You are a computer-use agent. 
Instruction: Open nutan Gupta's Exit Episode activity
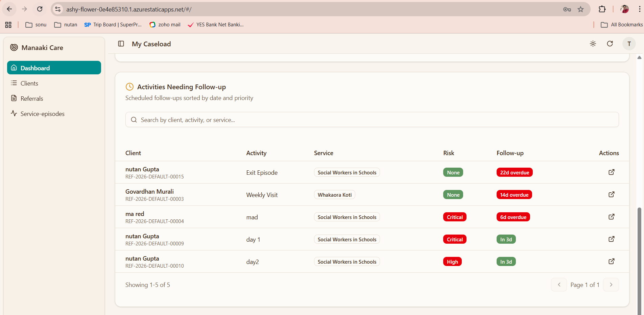coord(611,172)
